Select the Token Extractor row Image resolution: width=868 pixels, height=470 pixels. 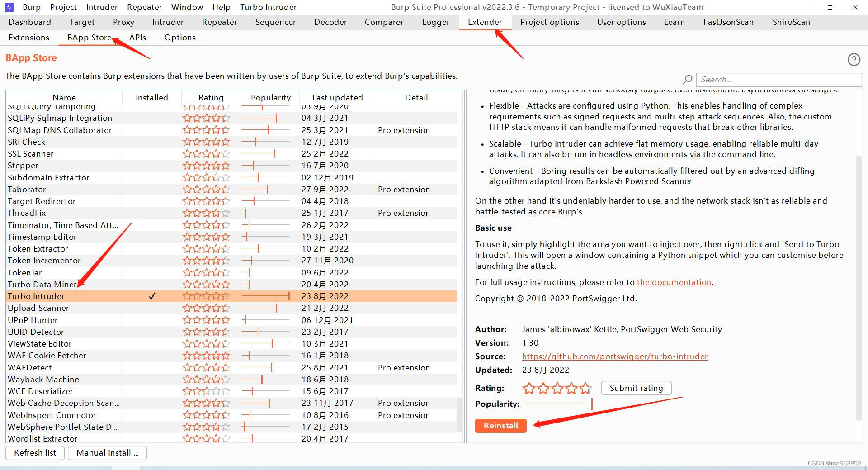click(231, 249)
